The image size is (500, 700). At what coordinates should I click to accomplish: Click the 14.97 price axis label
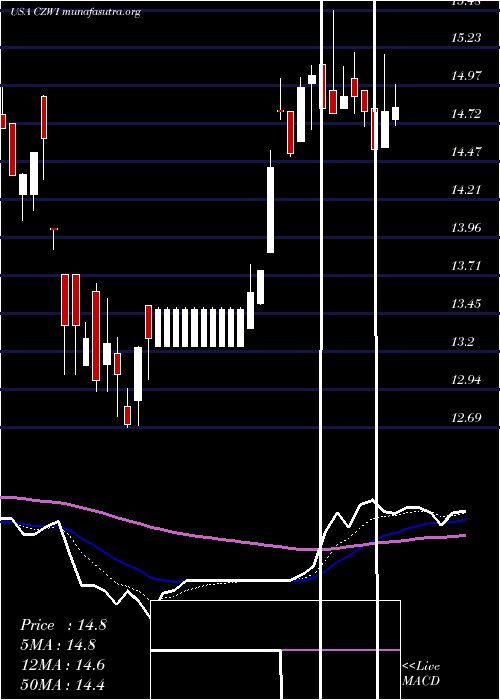pyautogui.click(x=466, y=75)
